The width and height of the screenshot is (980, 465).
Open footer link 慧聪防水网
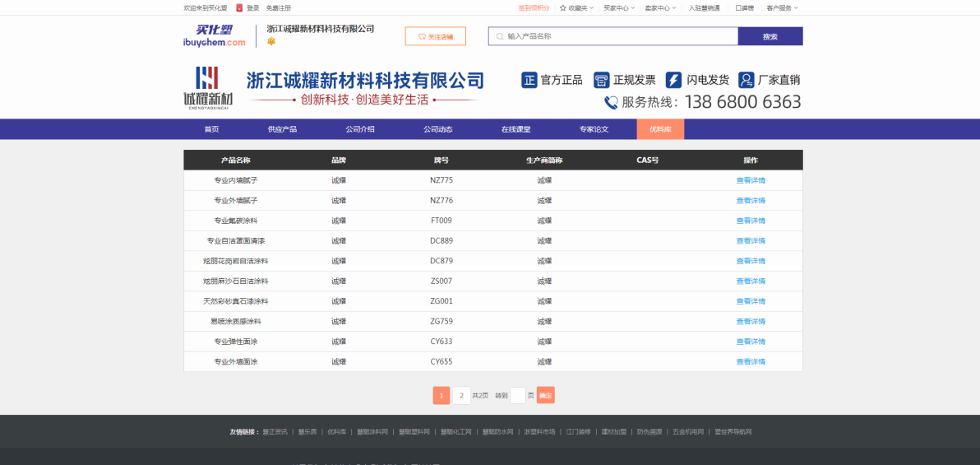point(497,432)
